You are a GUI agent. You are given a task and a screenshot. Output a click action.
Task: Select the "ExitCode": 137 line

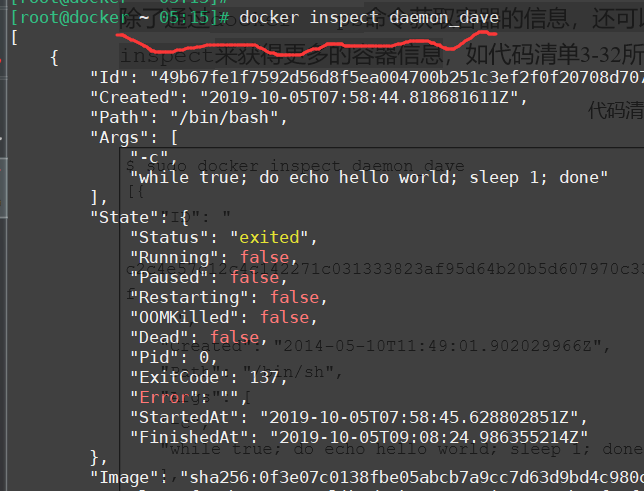point(209,378)
